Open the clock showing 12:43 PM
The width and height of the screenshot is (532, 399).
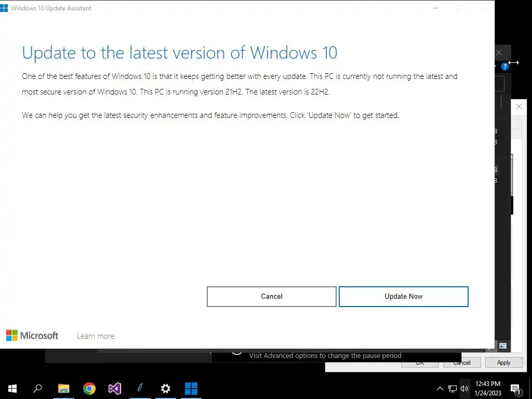[x=488, y=389]
